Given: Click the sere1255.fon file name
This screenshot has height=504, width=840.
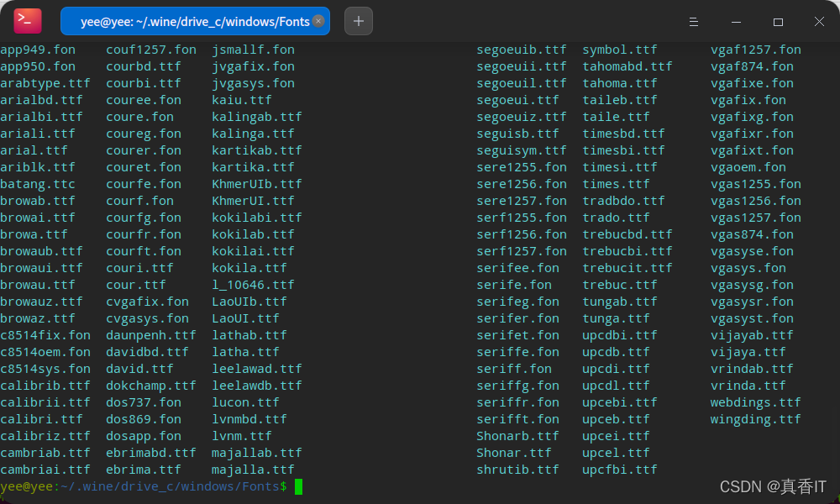Looking at the screenshot, I should click(522, 167).
